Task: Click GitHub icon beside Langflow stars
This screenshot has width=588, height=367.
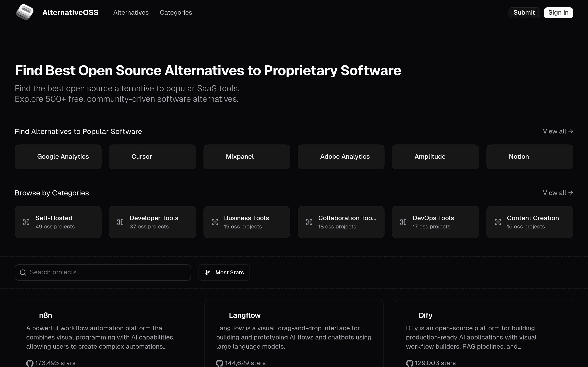Action: pos(219,363)
